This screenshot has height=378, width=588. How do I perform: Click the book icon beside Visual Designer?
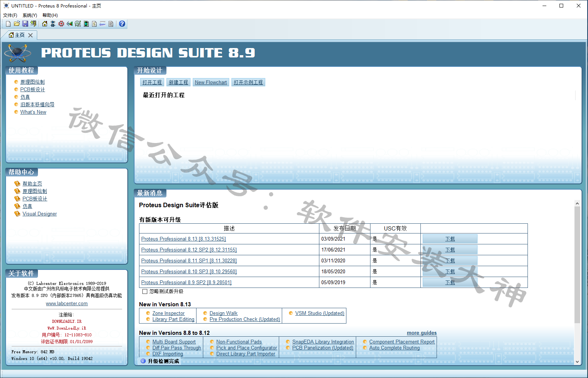click(x=17, y=214)
